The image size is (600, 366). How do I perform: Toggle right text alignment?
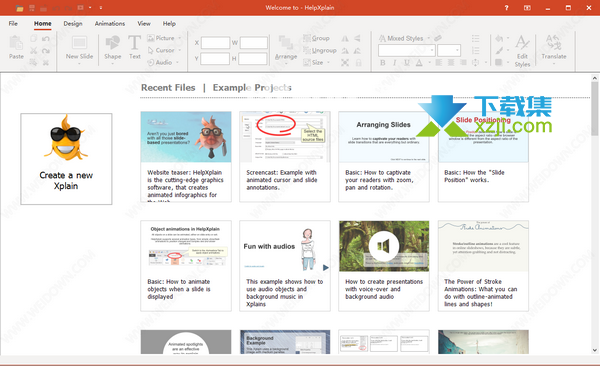point(463,62)
